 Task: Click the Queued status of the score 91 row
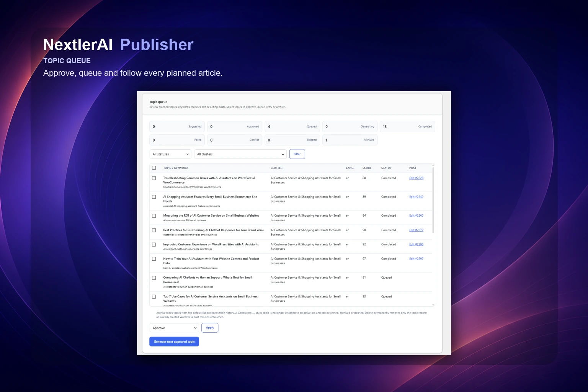click(x=387, y=278)
